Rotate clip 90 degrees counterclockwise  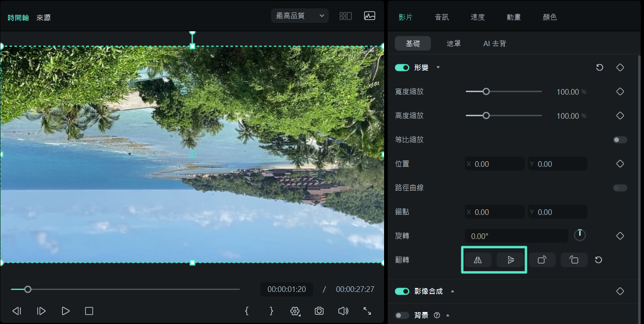(574, 260)
